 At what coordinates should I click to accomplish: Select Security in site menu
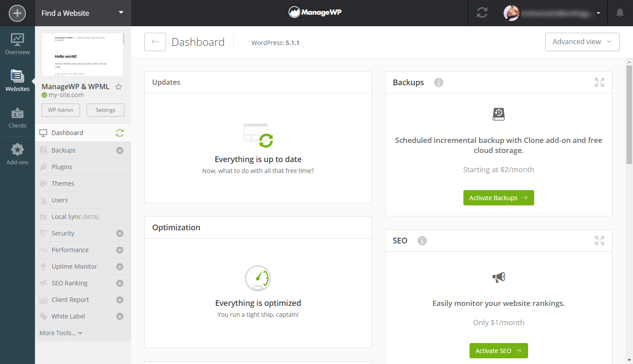[83, 233]
